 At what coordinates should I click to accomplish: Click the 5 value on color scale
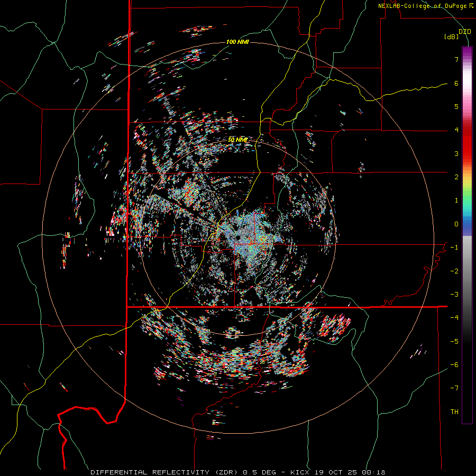pos(456,106)
